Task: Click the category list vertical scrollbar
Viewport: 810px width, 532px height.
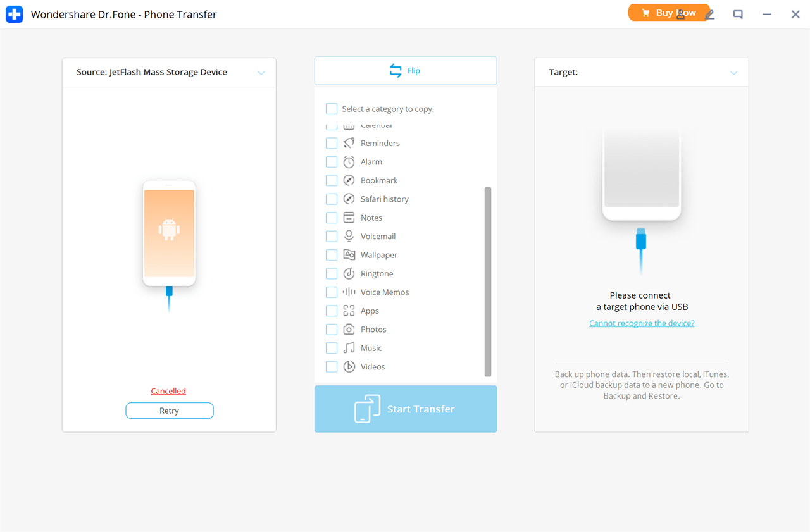Action: [x=488, y=281]
